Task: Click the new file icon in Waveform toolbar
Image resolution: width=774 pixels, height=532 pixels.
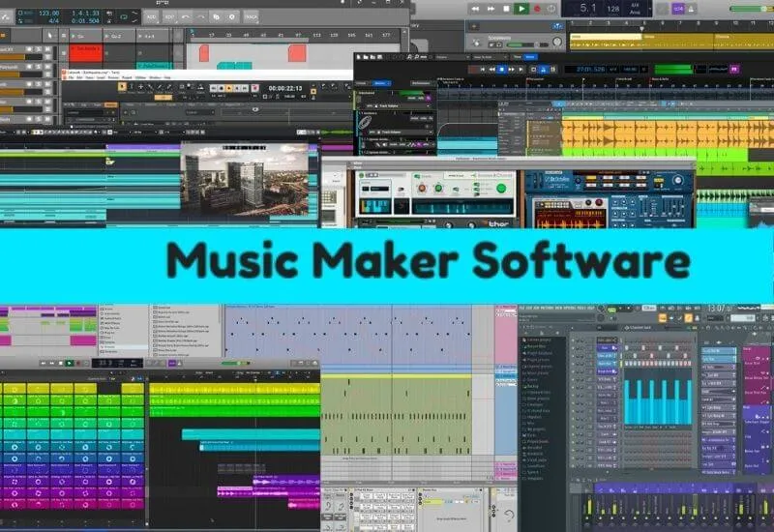Action: coord(359,57)
